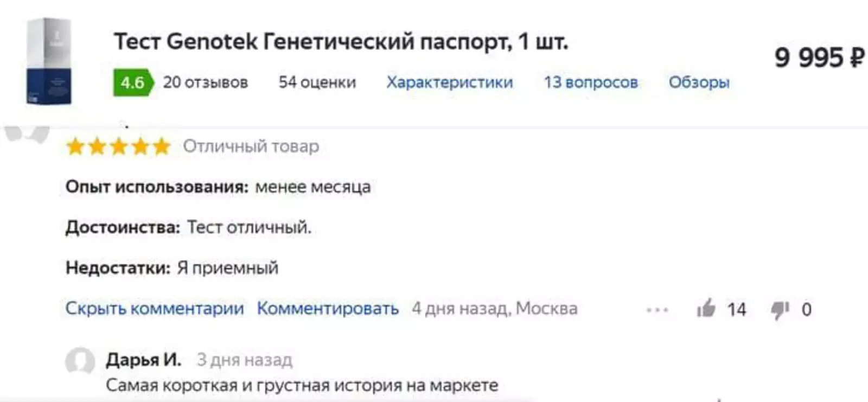The image size is (868, 402).
Task: Click the five-star review rating
Action: point(118,146)
